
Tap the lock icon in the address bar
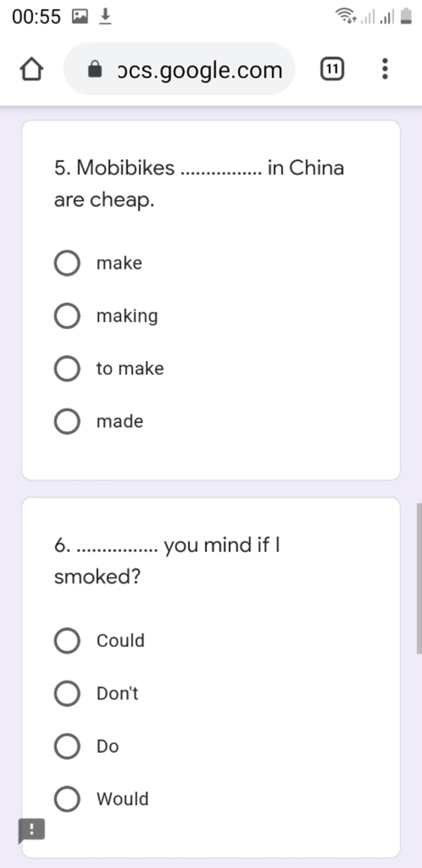95,69
